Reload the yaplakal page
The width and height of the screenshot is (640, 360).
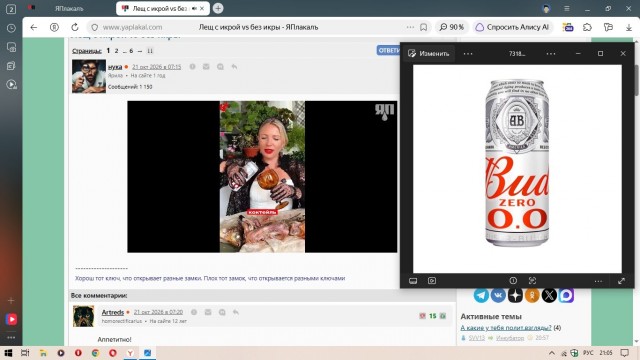tap(75, 27)
